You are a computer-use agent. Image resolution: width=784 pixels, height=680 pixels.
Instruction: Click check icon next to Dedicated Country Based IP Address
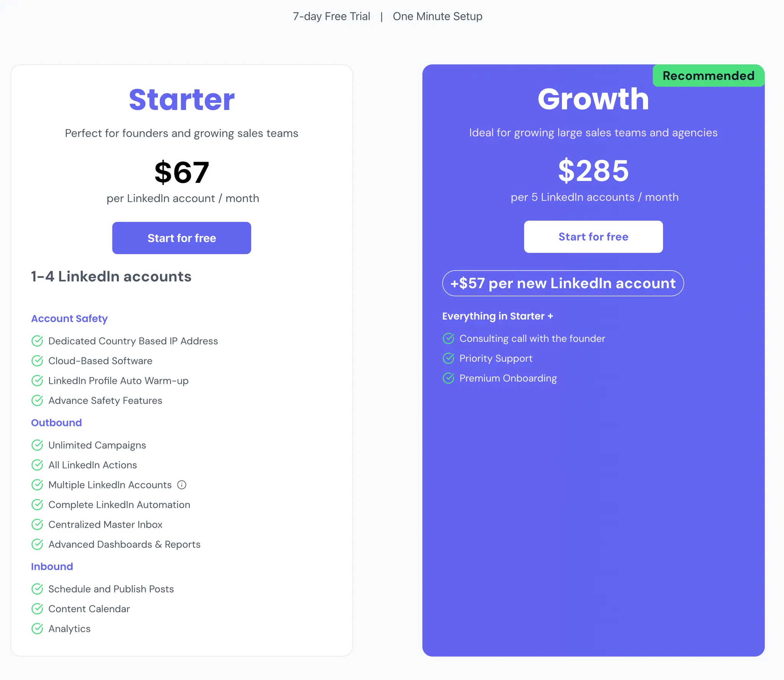(37, 341)
